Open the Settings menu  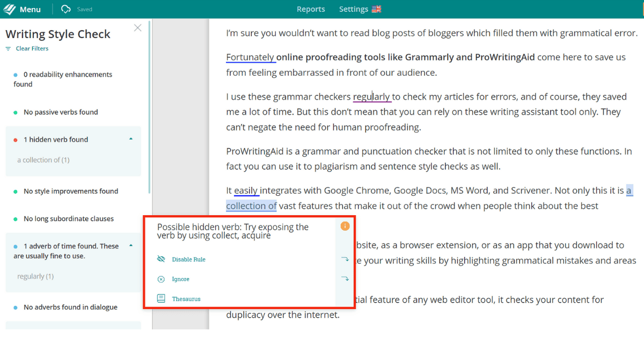354,9
